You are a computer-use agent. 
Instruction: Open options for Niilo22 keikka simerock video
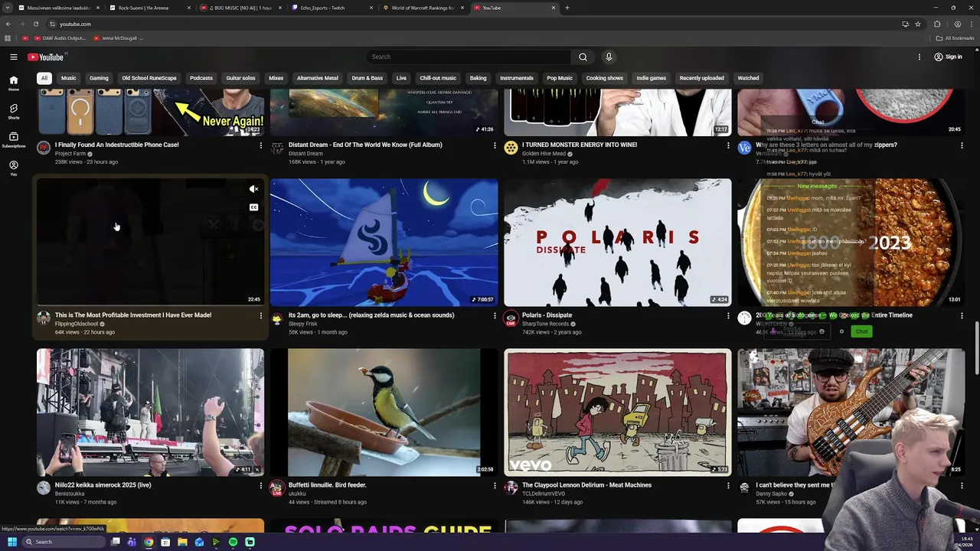(x=260, y=485)
